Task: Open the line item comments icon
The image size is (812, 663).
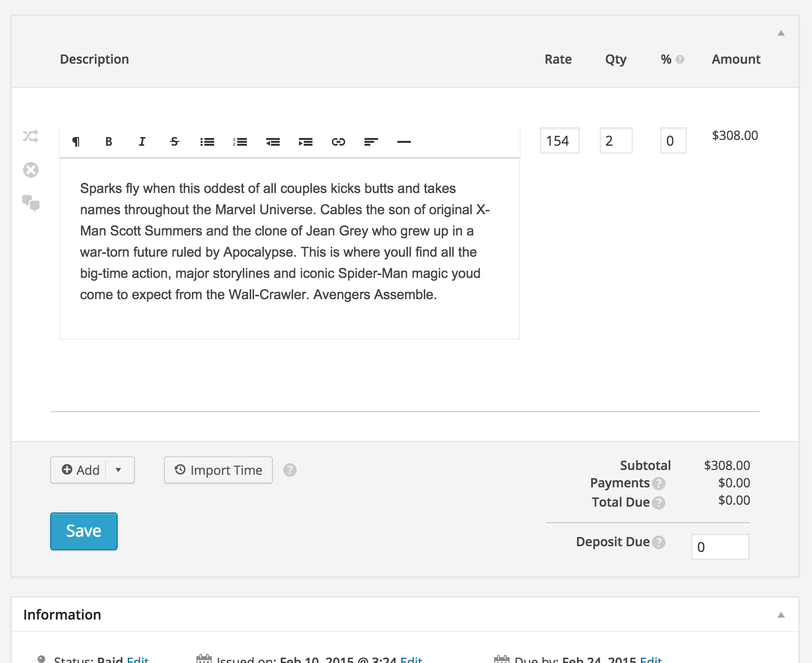Action: click(x=31, y=203)
